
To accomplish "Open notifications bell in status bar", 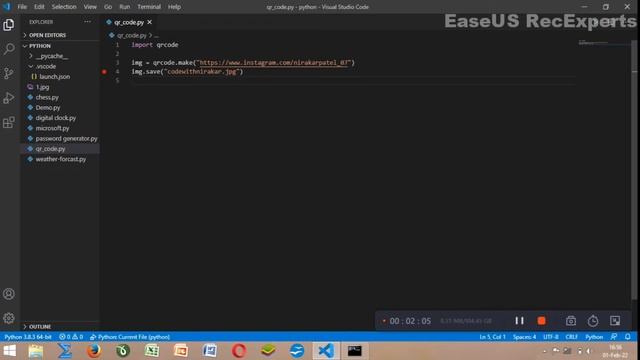I will click(x=628, y=337).
